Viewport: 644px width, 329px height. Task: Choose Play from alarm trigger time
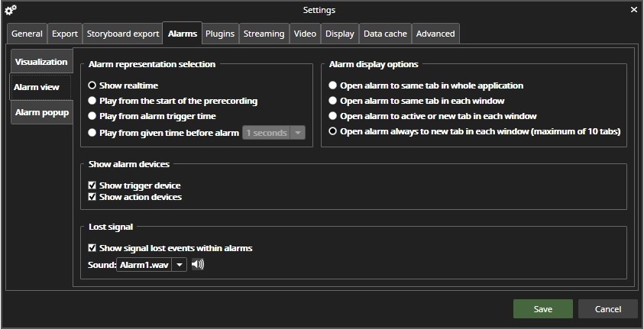(x=92, y=117)
